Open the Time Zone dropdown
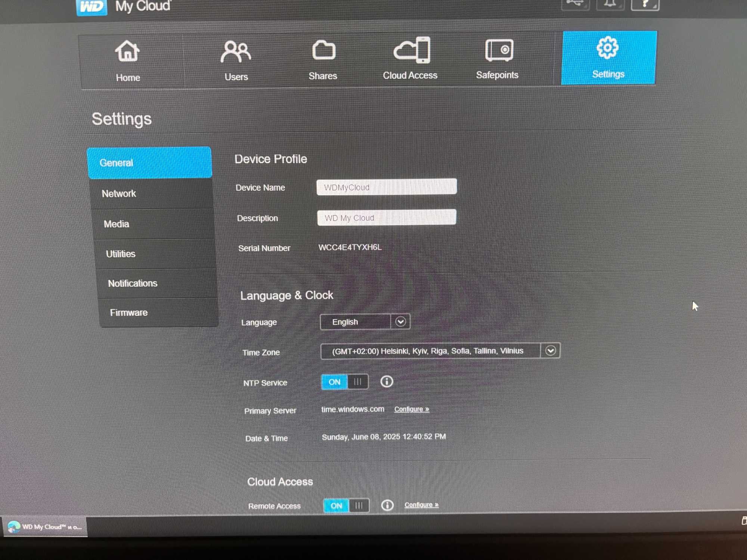Viewport: 747px width, 560px height. 440,351
